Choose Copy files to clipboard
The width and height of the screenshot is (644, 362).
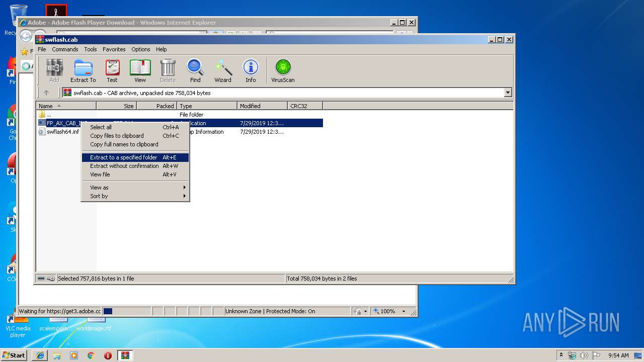click(x=135, y=136)
